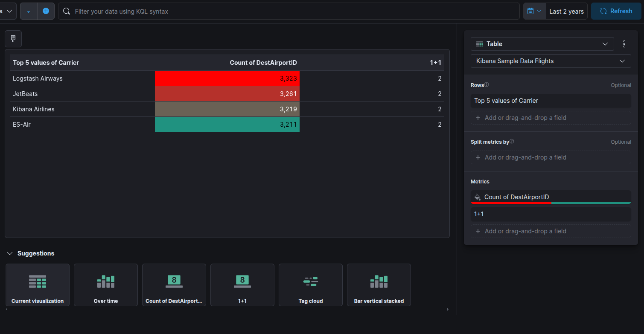Click the paint bucket color icon on Count metric
Image resolution: width=644 pixels, height=334 pixels.
click(x=478, y=197)
